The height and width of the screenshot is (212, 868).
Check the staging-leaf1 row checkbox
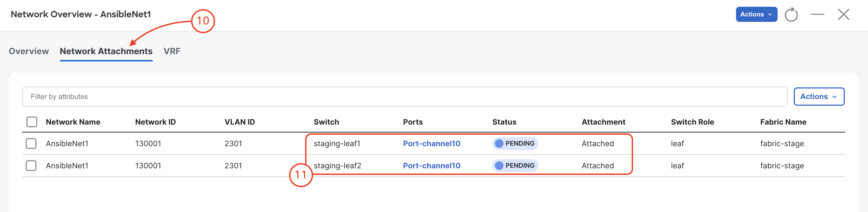(31, 143)
